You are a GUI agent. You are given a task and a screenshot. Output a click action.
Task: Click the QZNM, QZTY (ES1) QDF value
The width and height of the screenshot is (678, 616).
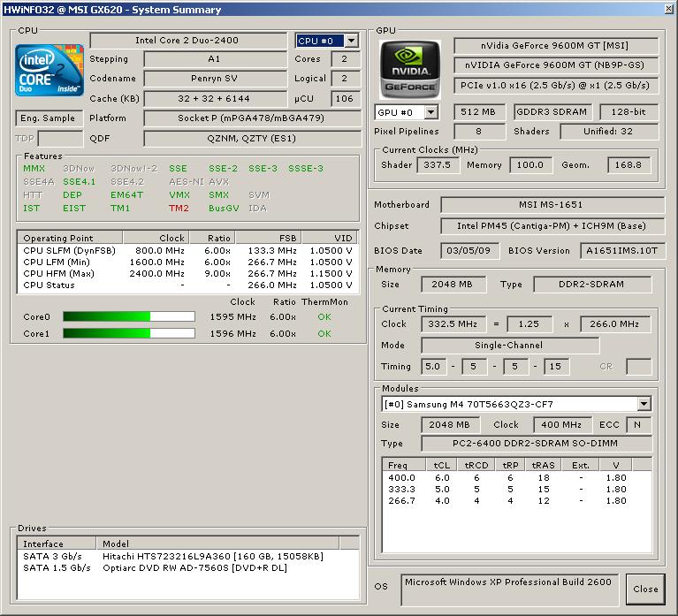pos(252,139)
